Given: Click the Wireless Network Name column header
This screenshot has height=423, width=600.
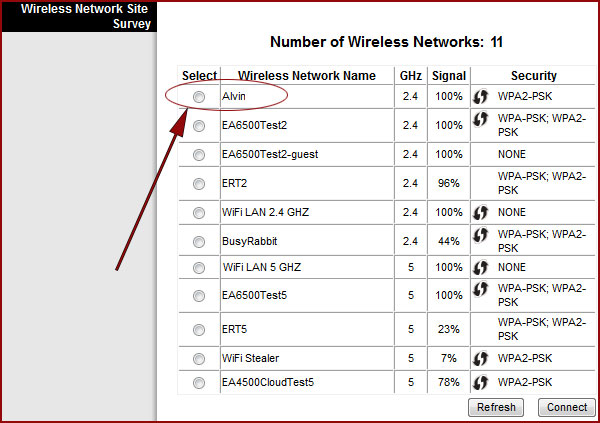Looking at the screenshot, I should click(x=307, y=76).
